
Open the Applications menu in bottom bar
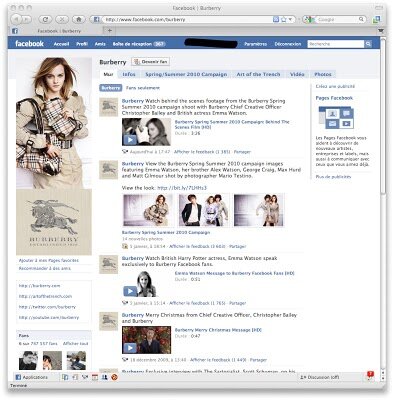click(x=32, y=377)
